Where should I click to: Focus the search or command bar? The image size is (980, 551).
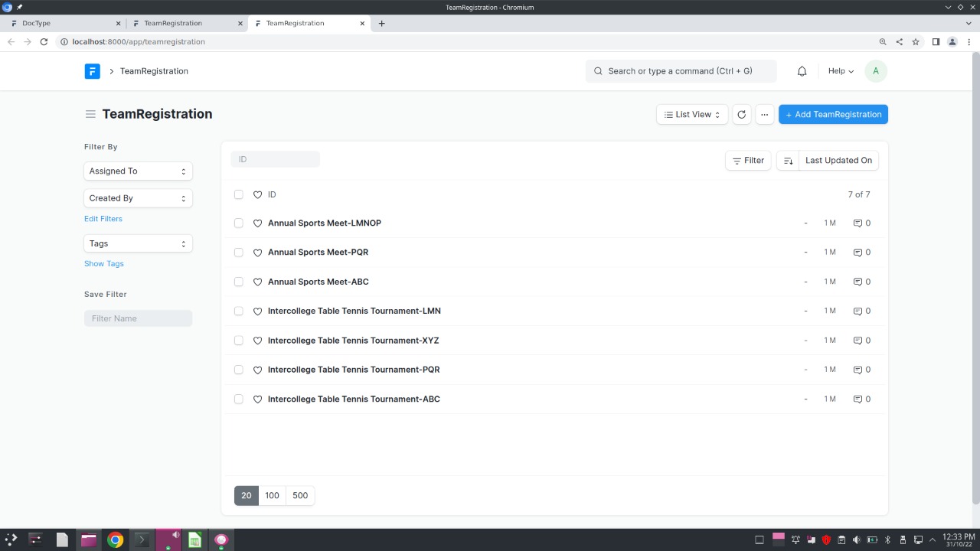pyautogui.click(x=681, y=71)
